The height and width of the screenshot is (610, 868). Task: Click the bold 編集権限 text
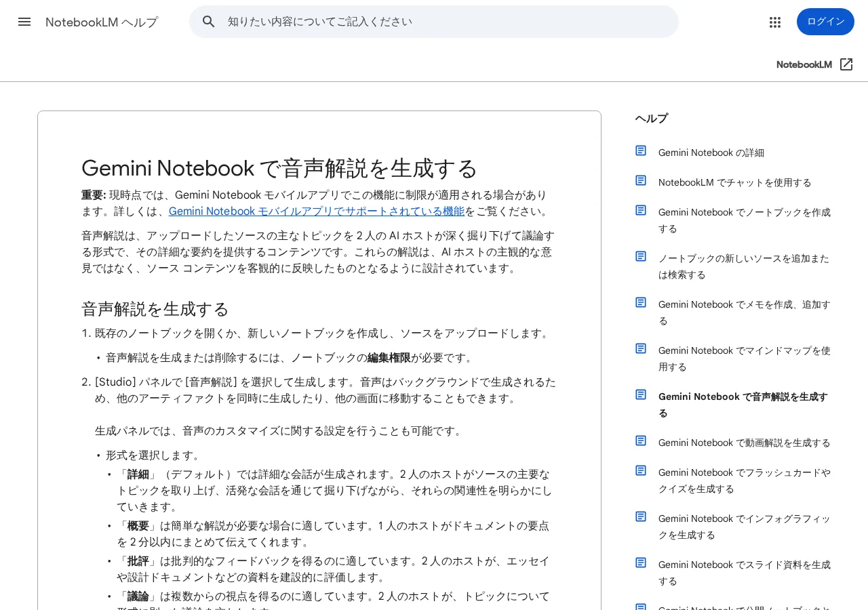pos(389,358)
